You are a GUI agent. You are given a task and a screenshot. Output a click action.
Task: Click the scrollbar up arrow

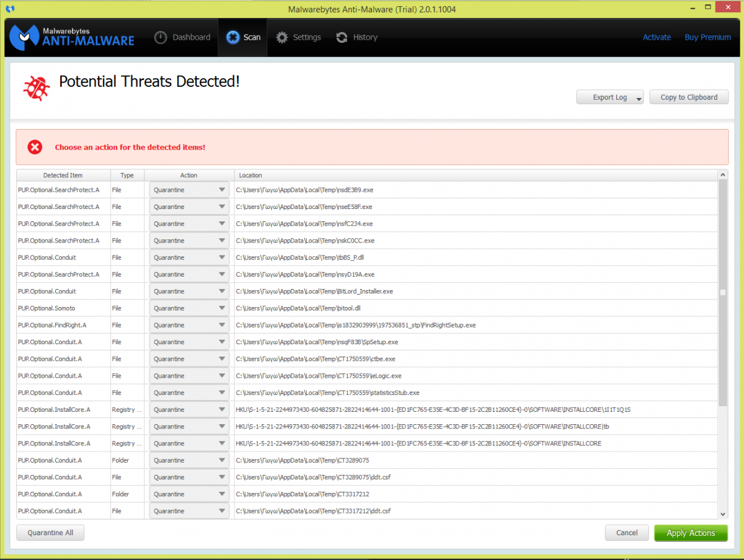[x=723, y=176]
